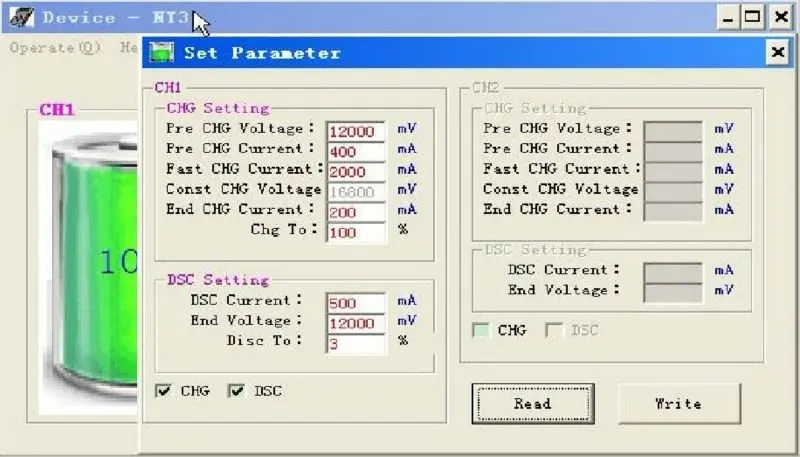Toggle the CH2 CHG checkbox
Viewport: 800px width, 457px height.
click(481, 330)
